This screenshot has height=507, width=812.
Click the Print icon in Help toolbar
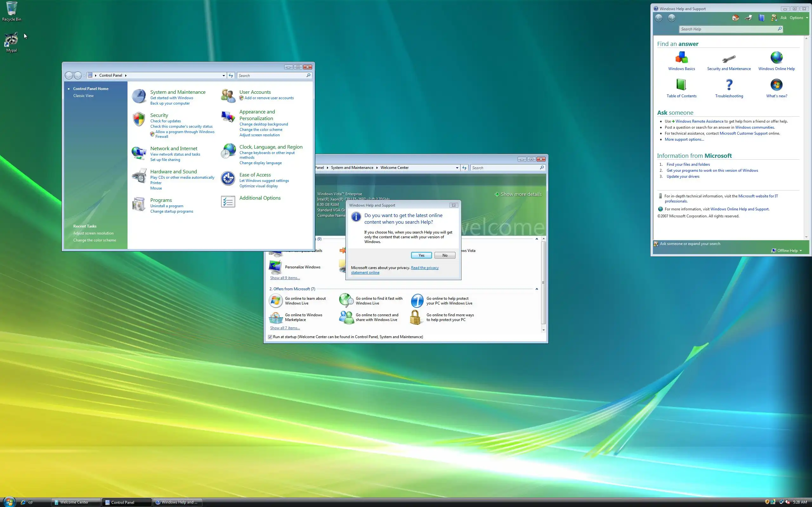click(748, 18)
